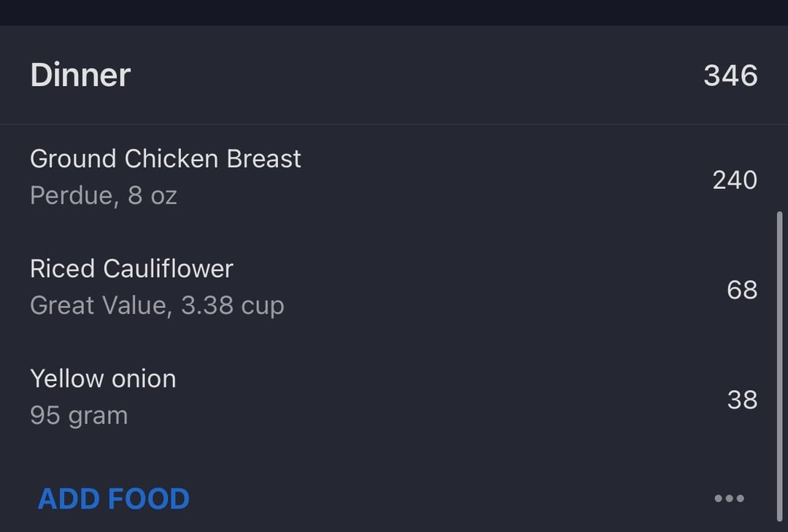Click the ADD FOOD button
The image size is (788, 532).
click(113, 499)
